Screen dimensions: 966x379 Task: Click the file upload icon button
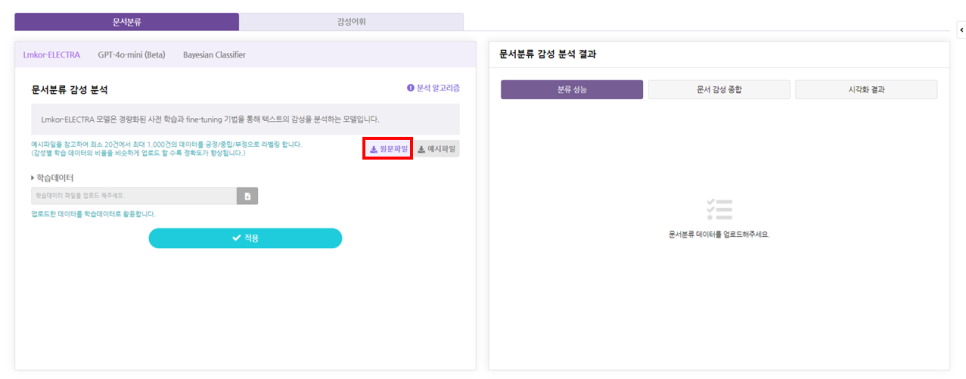248,196
